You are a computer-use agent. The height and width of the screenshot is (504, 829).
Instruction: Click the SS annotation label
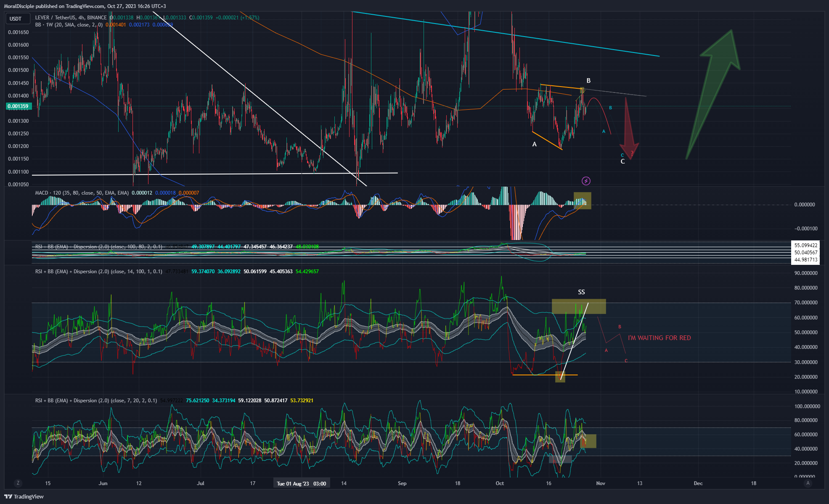[581, 292]
